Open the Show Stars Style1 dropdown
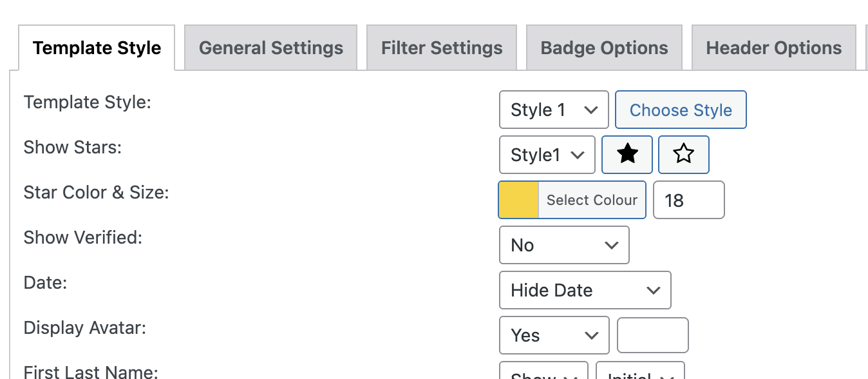The width and height of the screenshot is (868, 379). point(547,155)
